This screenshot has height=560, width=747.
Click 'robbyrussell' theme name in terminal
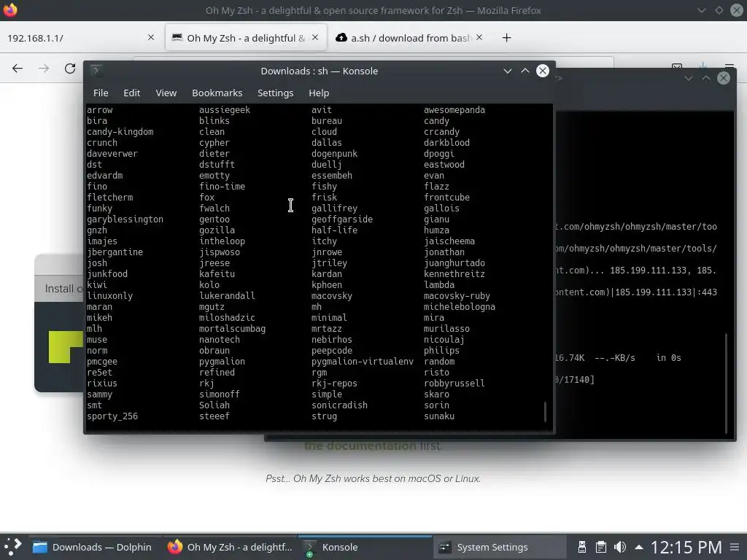pos(454,384)
